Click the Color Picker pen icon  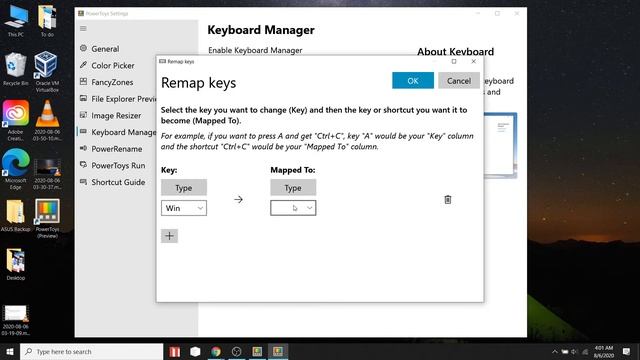[x=83, y=64]
